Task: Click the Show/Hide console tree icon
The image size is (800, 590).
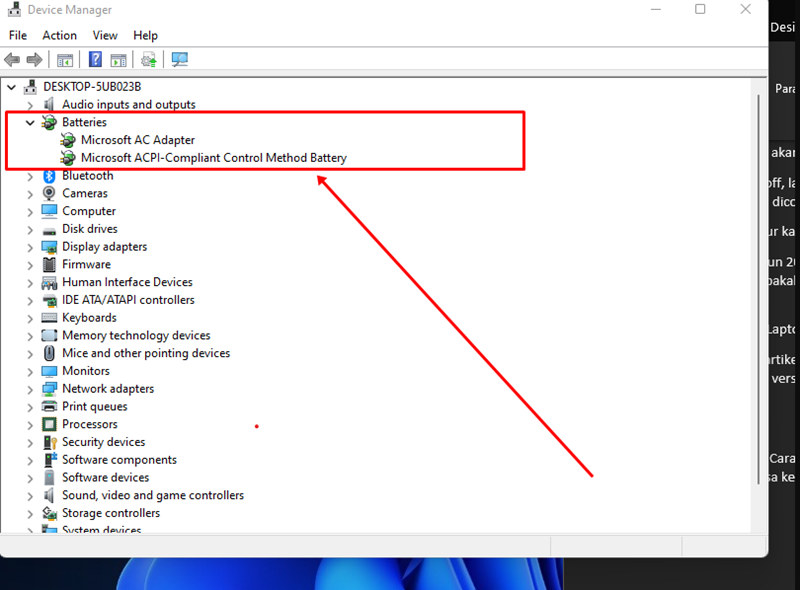Action: [66, 60]
